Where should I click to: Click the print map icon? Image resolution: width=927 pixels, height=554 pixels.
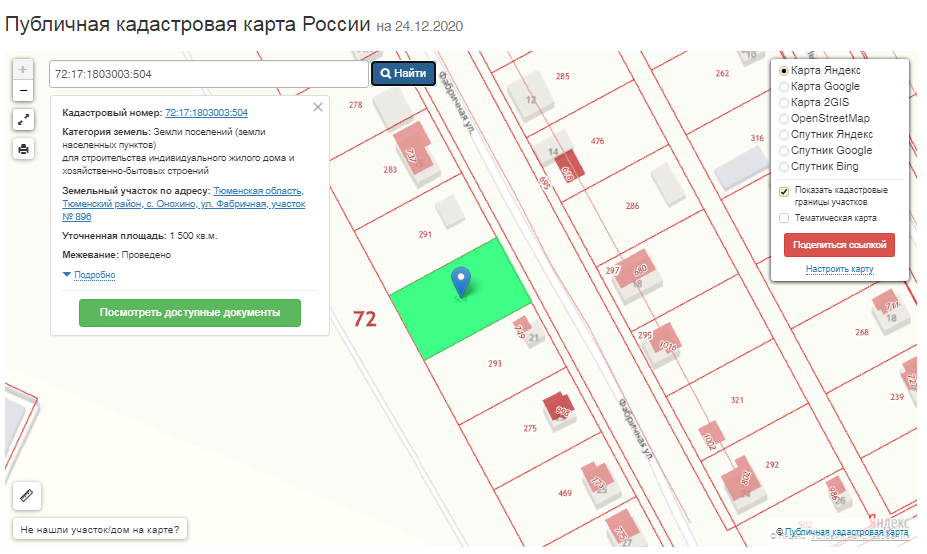coord(24,149)
